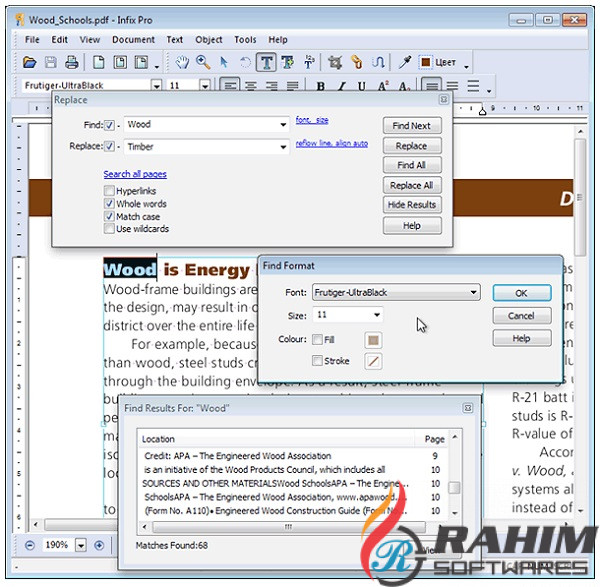600x587 pixels.
Task: Follow the Search all pages link
Action: (135, 174)
